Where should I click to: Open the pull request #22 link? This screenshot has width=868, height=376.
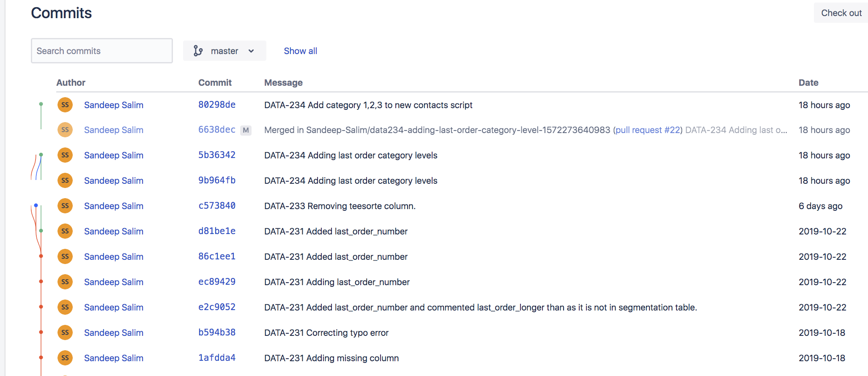[647, 130]
